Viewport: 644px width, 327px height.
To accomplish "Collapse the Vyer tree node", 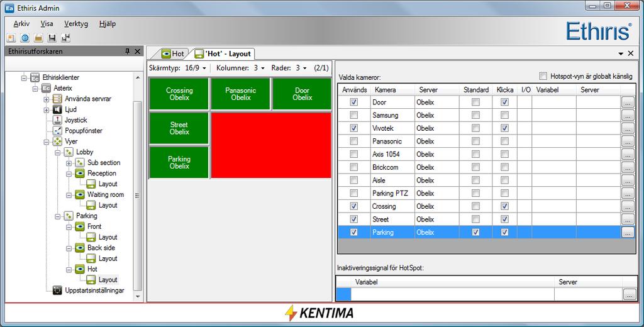I will tap(47, 141).
